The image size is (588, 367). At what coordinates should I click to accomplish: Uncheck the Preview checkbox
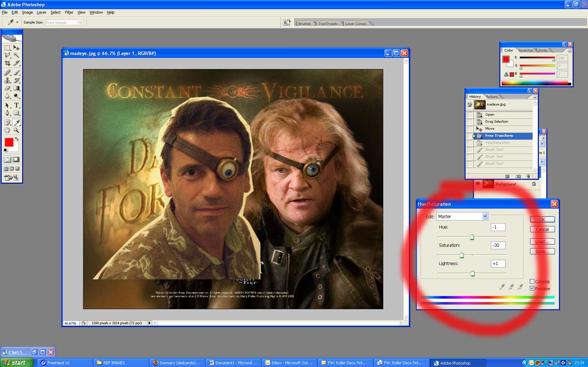532,288
